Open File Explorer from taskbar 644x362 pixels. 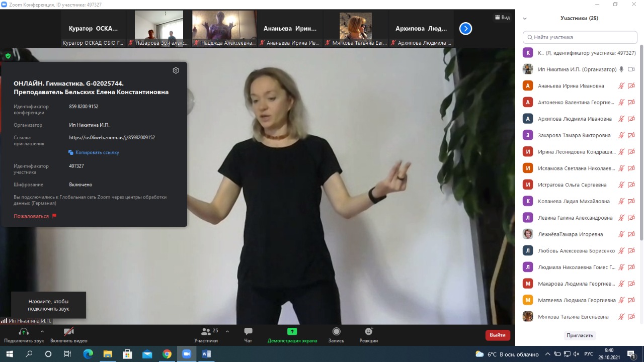pyautogui.click(x=108, y=354)
